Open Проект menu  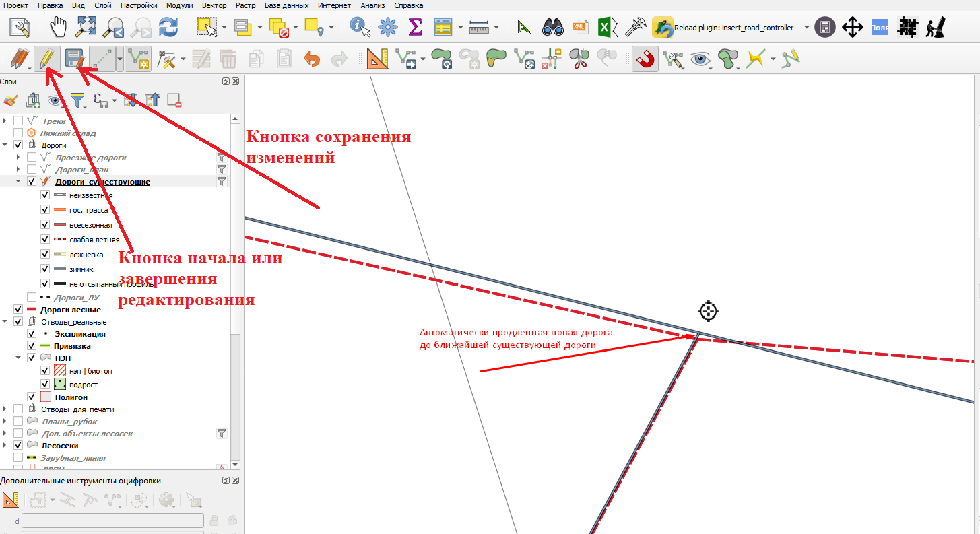16,5
